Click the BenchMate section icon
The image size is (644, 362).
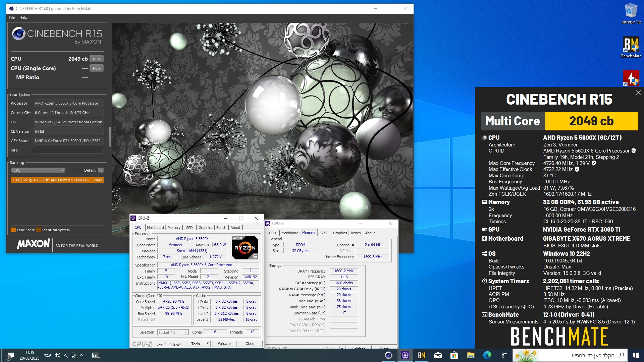coord(484,315)
